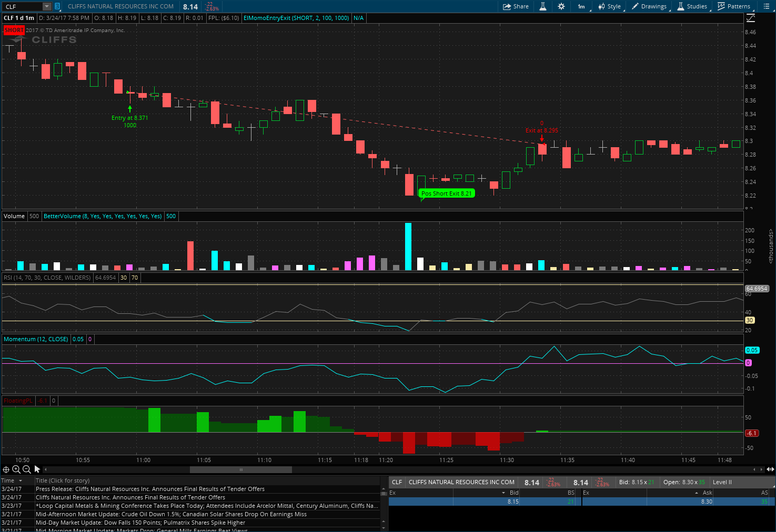Open the hamburger list menu icon
The image size is (776, 532).
click(767, 6)
